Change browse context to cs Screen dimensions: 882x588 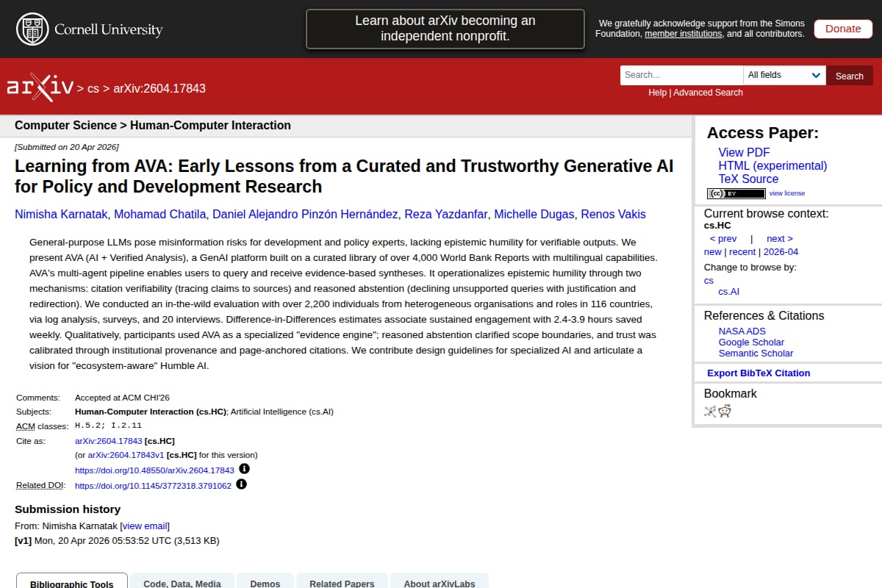(x=709, y=280)
